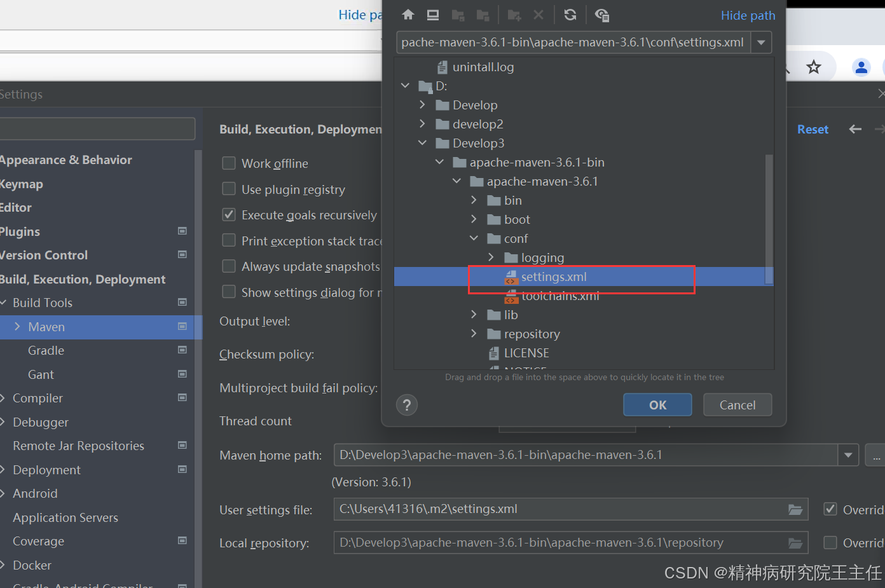Image resolution: width=885 pixels, height=588 pixels.
Task: Collapse the conf folder in the tree
Action: [474, 238]
